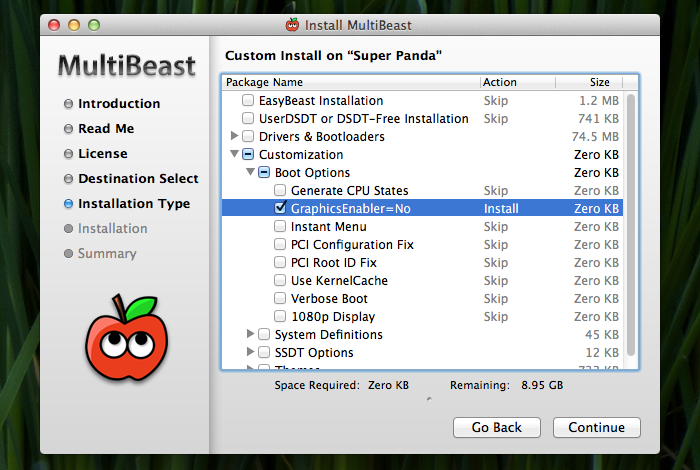
Task: Expand the System Definitions group
Action: [250, 333]
